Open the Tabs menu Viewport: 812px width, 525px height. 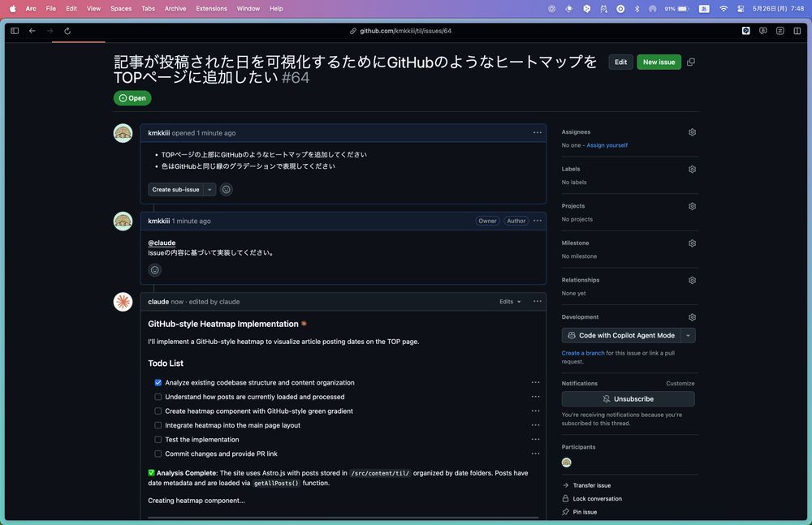pos(148,9)
